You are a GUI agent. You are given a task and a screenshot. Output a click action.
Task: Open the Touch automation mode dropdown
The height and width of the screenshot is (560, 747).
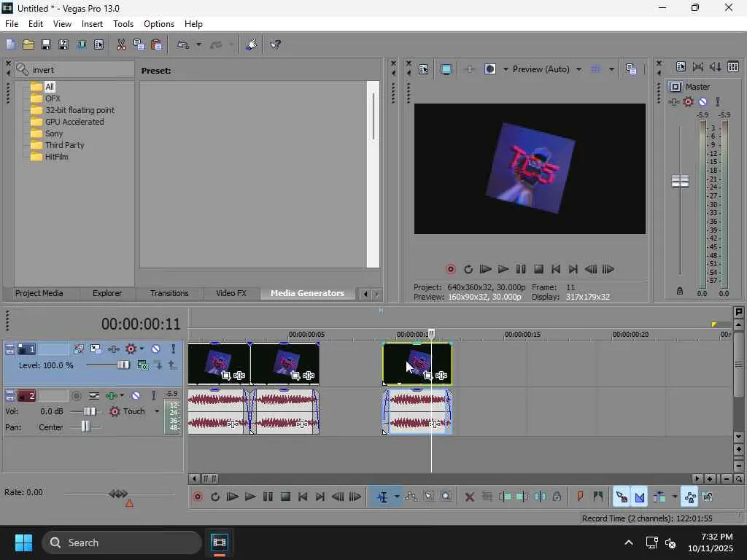coord(157,411)
